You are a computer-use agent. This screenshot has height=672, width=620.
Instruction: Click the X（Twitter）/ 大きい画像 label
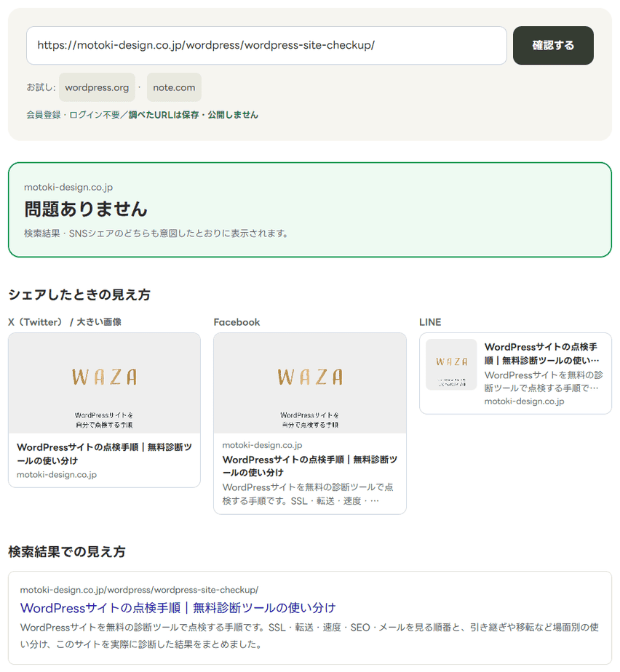[65, 322]
